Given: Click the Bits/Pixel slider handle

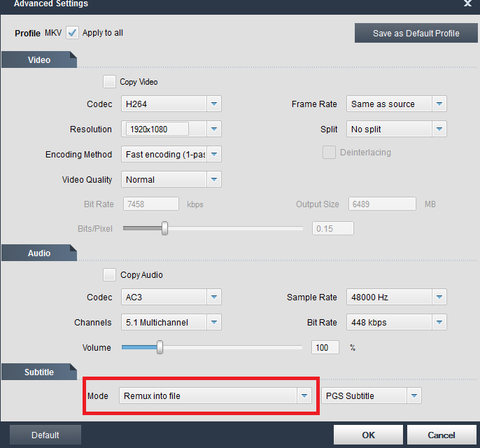Looking at the screenshot, I should 164,228.
